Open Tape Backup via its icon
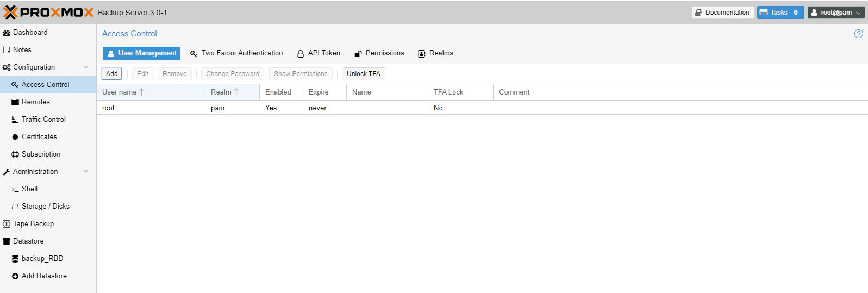Viewport: 868px width, 293px height. (7, 224)
